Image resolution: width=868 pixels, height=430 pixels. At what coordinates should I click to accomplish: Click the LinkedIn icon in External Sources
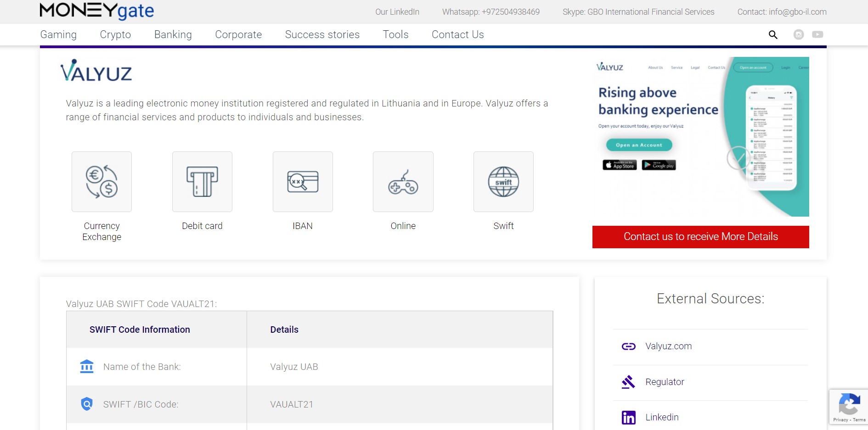click(629, 417)
